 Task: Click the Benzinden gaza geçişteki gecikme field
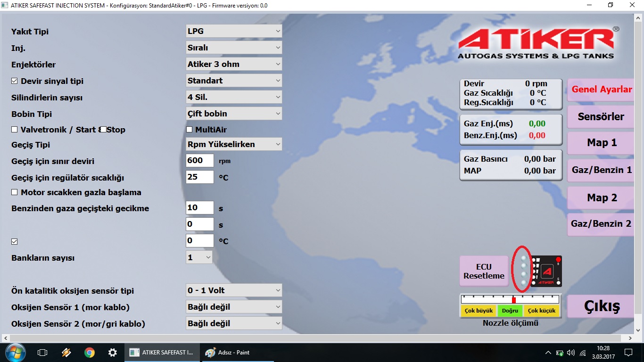click(200, 207)
